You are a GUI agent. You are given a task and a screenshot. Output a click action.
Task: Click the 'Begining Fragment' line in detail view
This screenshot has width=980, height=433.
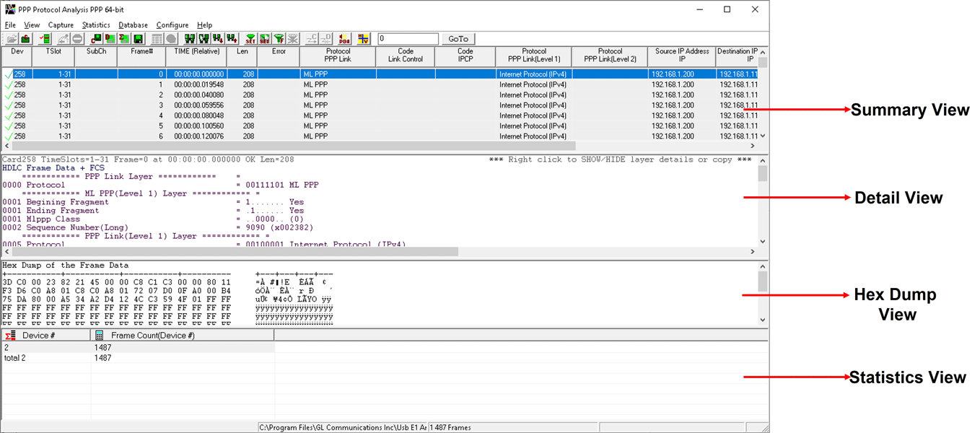pyautogui.click(x=153, y=202)
